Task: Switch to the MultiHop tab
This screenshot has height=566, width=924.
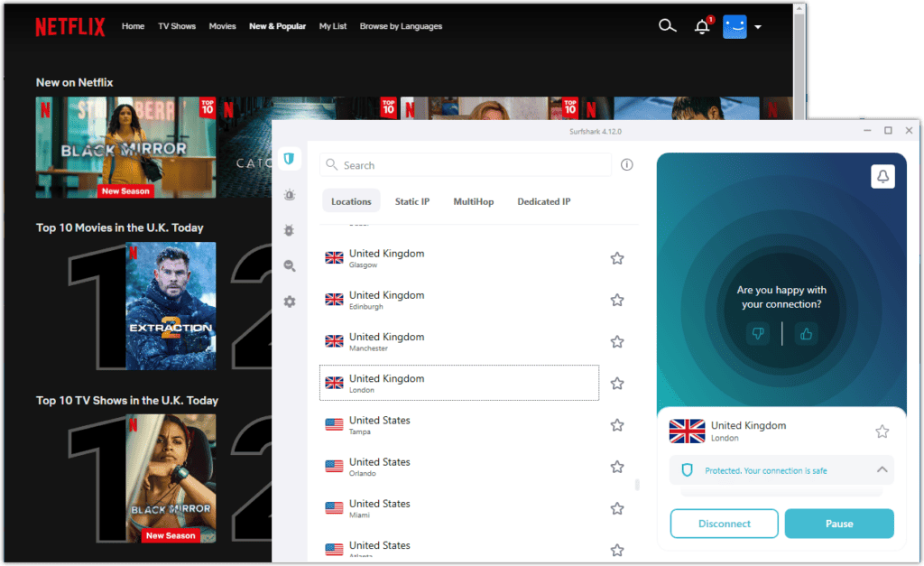Action: pyautogui.click(x=473, y=201)
